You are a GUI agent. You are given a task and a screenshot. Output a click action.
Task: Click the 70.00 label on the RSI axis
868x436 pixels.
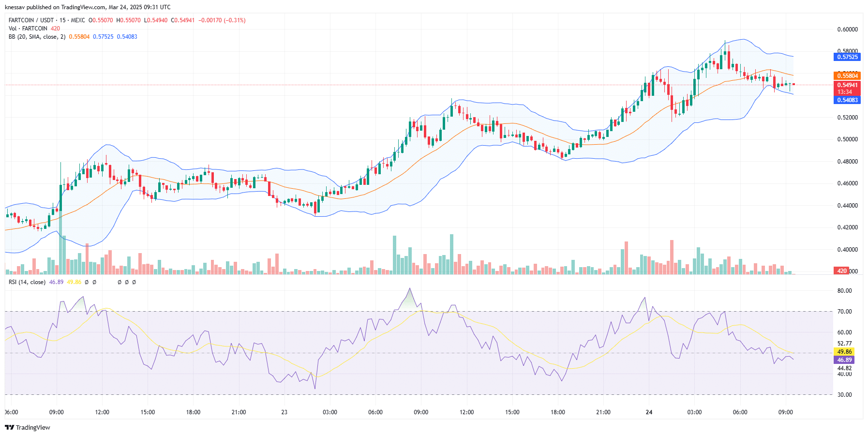[x=845, y=312]
